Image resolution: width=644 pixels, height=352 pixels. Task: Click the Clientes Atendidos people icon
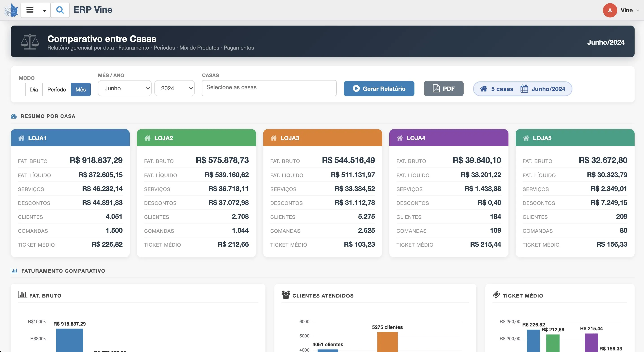click(286, 295)
